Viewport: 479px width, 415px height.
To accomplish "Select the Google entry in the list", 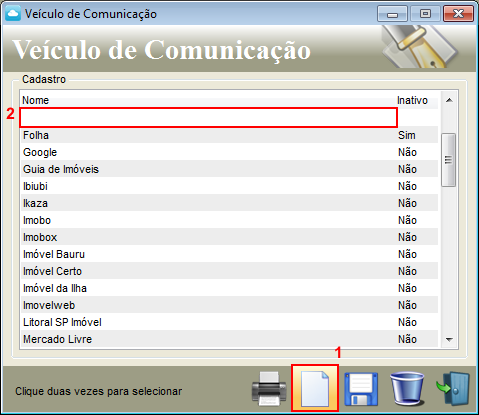I will (230, 152).
